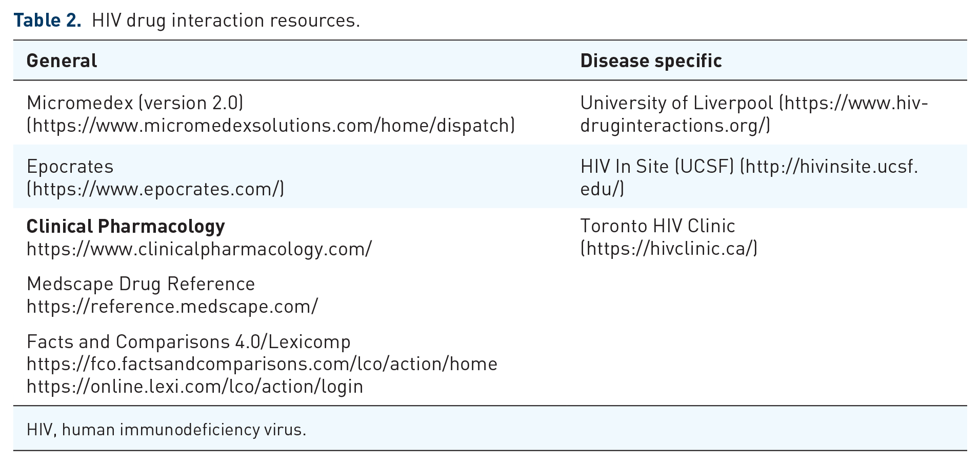Select the Disease specific column header
This screenshot has height=464, width=980.
pyautogui.click(x=651, y=61)
